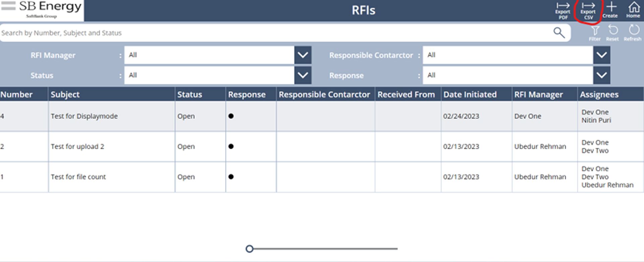Image resolution: width=644 pixels, height=262 pixels.
Task: Expand the RFI Manager dropdown
Action: [x=303, y=55]
